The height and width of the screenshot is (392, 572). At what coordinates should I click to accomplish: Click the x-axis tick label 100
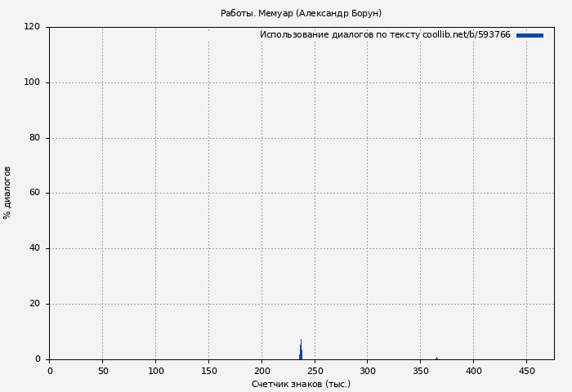point(155,371)
